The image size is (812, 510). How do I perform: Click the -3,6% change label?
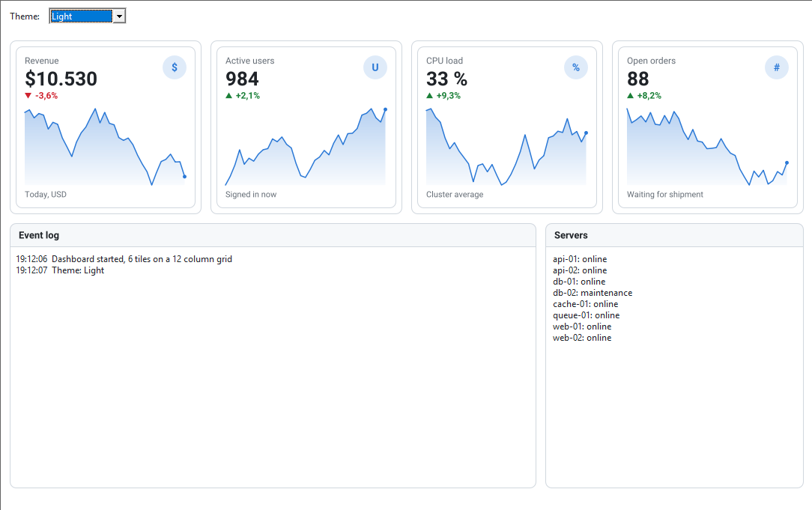click(46, 96)
